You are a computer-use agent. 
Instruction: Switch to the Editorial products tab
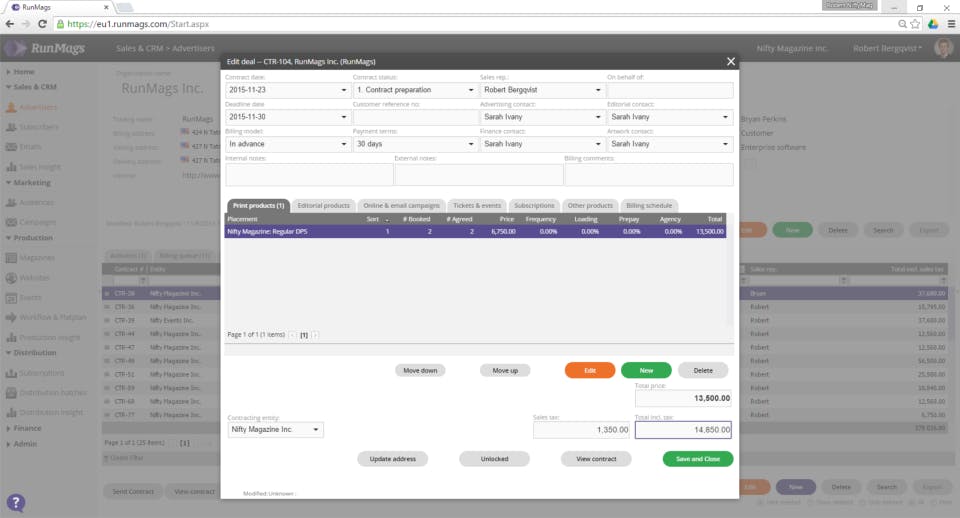(323, 206)
